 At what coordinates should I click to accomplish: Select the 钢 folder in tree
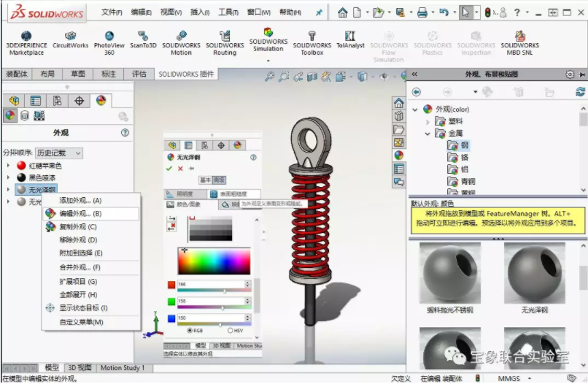458,145
